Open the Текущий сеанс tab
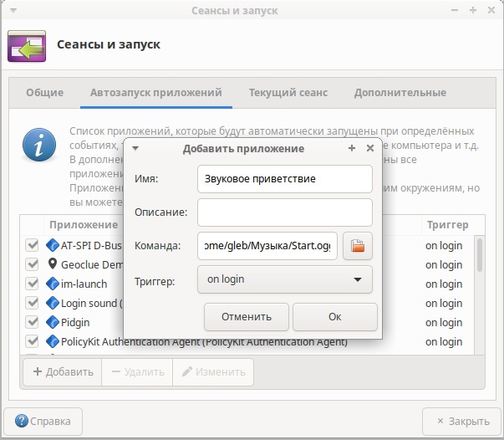504x440 pixels. point(288,93)
